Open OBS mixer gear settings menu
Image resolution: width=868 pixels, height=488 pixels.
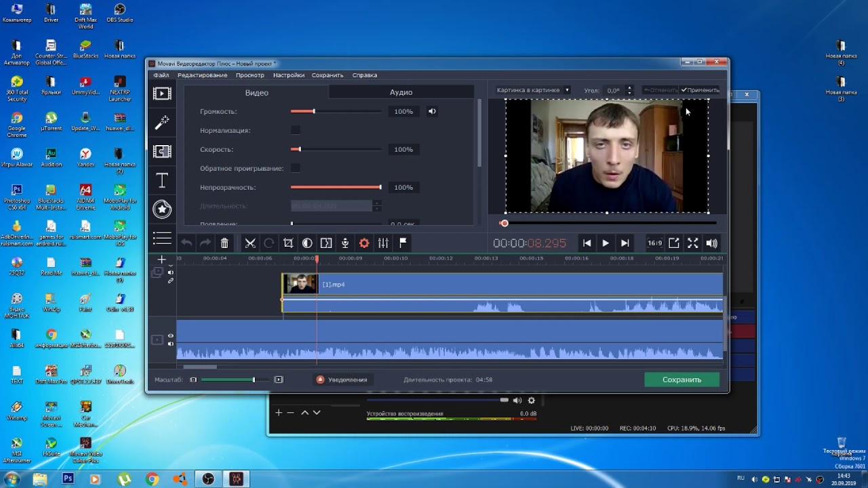tap(532, 401)
